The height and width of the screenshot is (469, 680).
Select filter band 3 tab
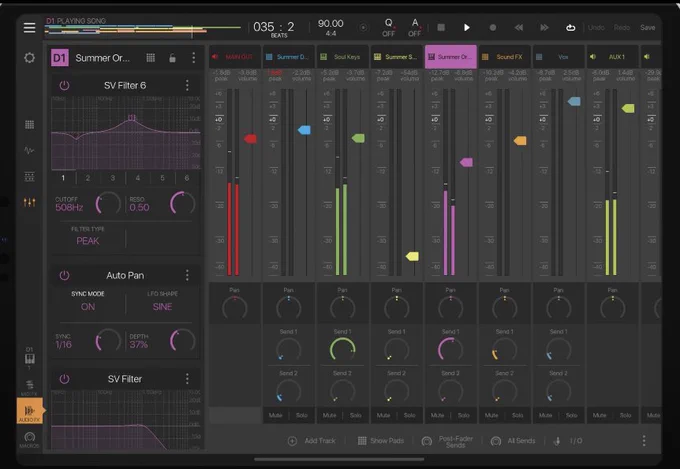[113, 178]
